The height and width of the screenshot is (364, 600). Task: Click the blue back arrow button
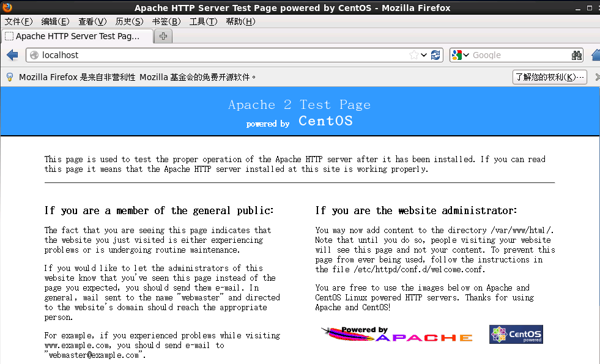coord(12,55)
